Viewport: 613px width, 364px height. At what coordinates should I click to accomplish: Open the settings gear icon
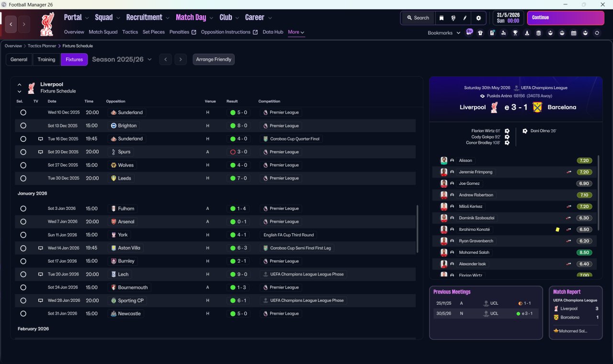point(478,18)
